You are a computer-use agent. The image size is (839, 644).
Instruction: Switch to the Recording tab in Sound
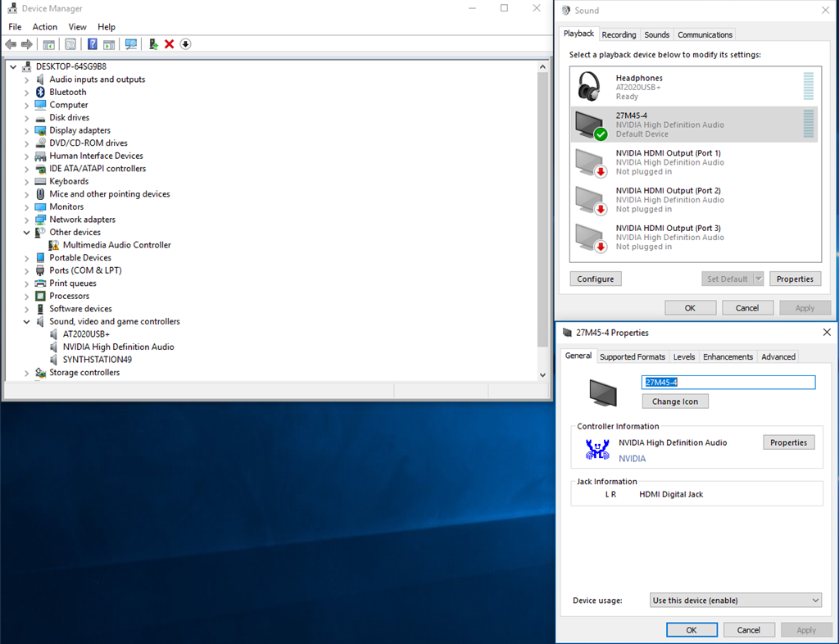619,34
